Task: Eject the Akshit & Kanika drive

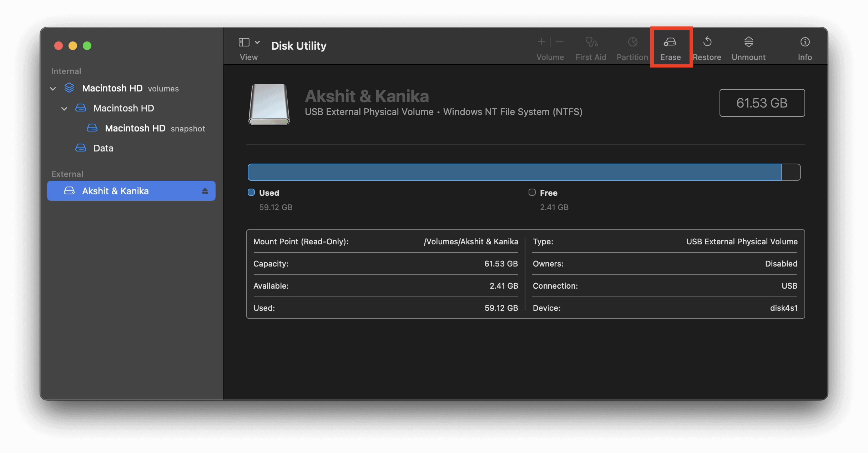Action: 205,191
